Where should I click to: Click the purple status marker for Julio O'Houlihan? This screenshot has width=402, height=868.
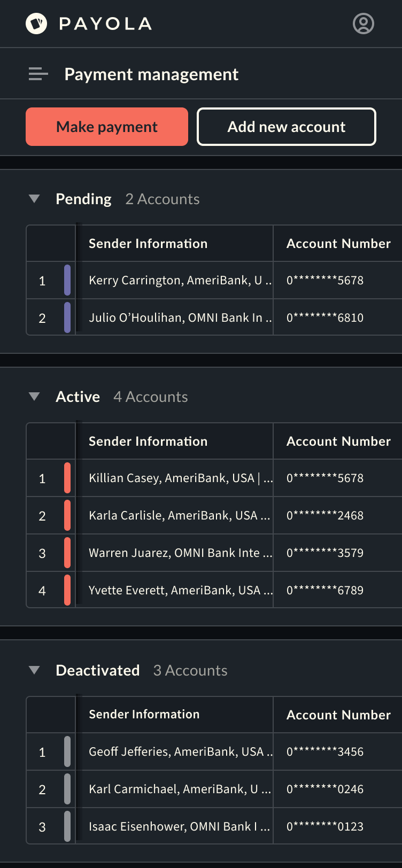(67, 317)
